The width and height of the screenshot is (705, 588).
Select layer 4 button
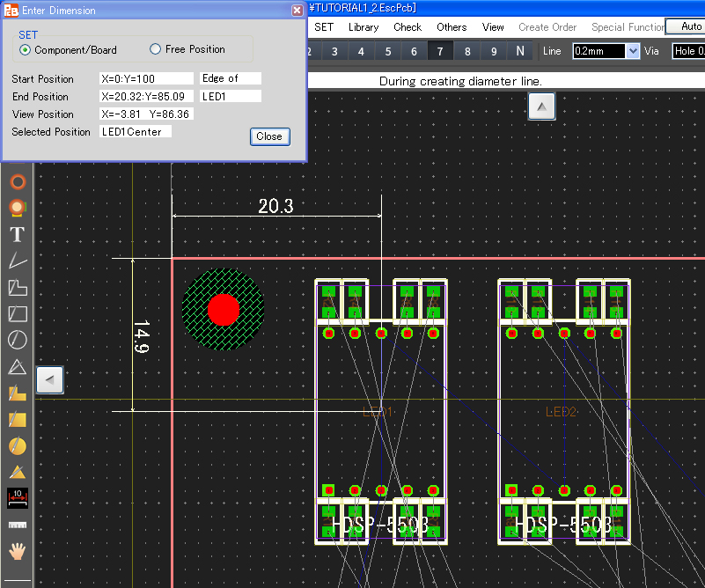[x=361, y=51]
